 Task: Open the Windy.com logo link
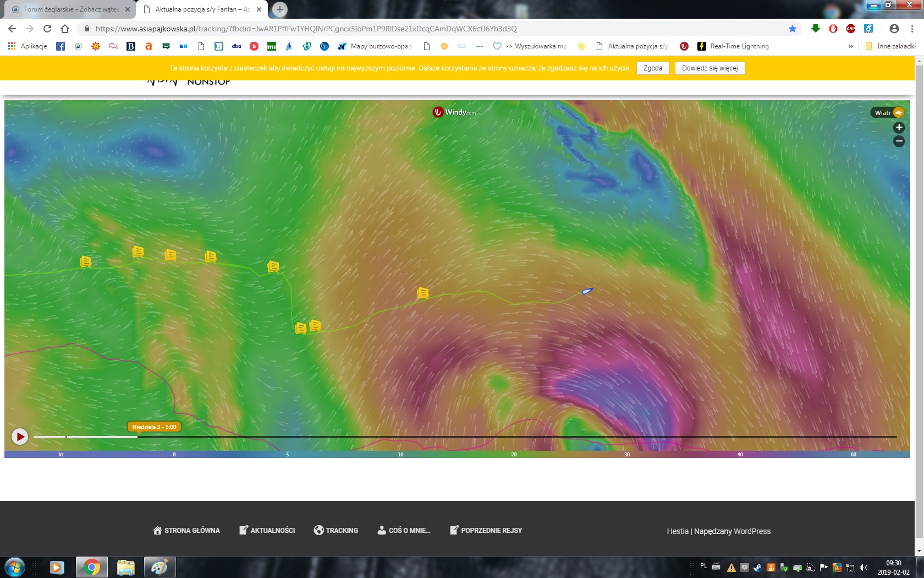(x=454, y=112)
